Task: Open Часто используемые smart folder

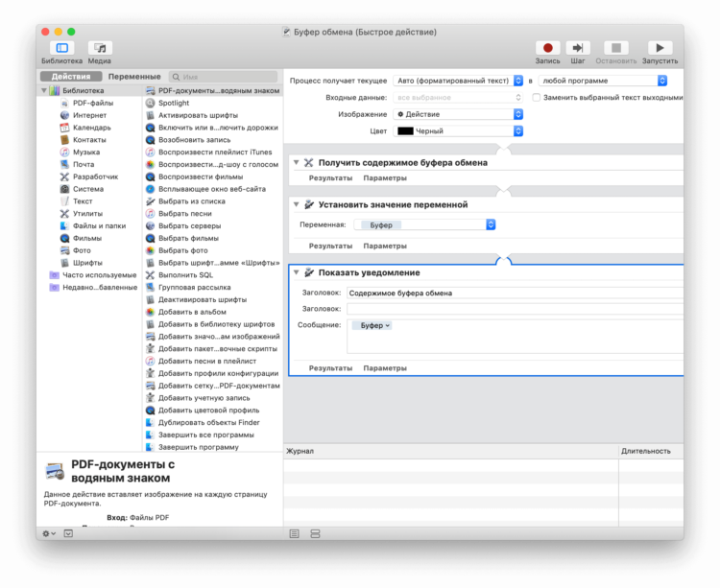Action: coord(99,275)
